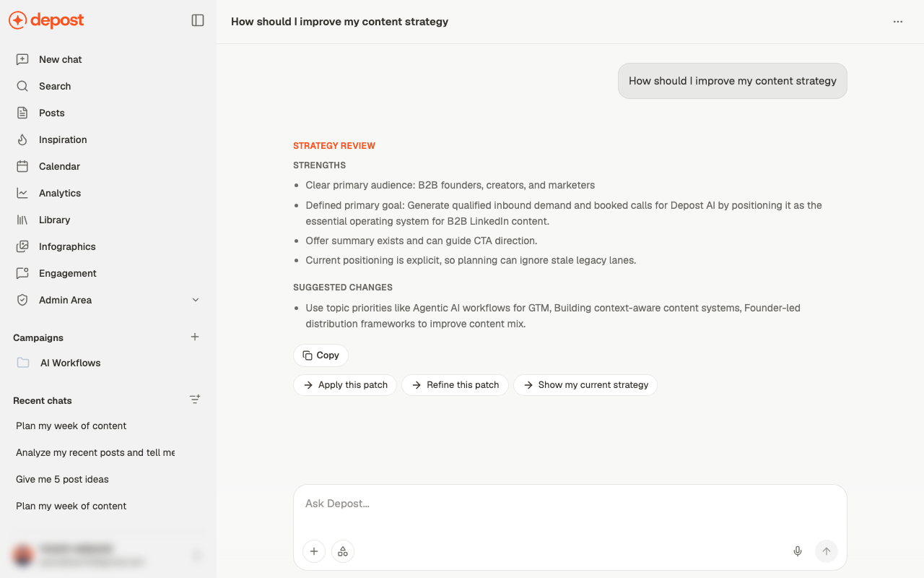Click the send arrow button

[x=827, y=551]
